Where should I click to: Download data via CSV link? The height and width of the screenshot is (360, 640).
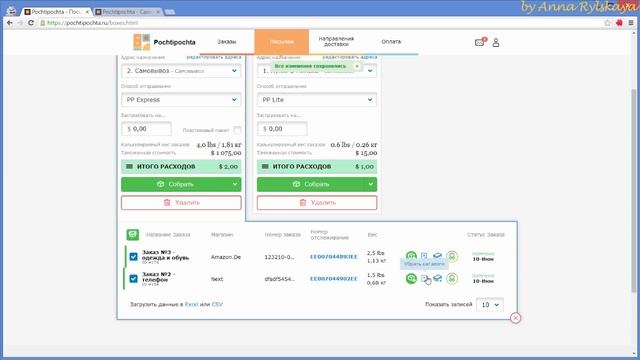point(217,304)
